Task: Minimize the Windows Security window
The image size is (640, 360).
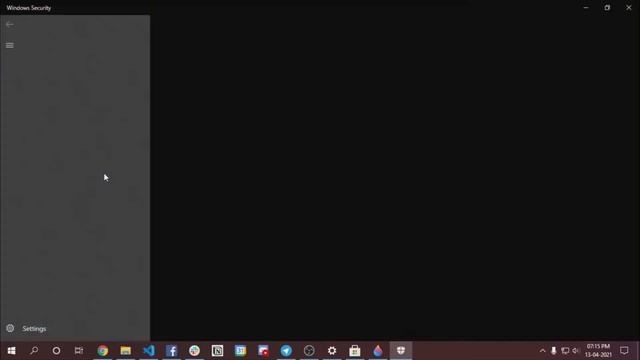Action: pos(586,7)
